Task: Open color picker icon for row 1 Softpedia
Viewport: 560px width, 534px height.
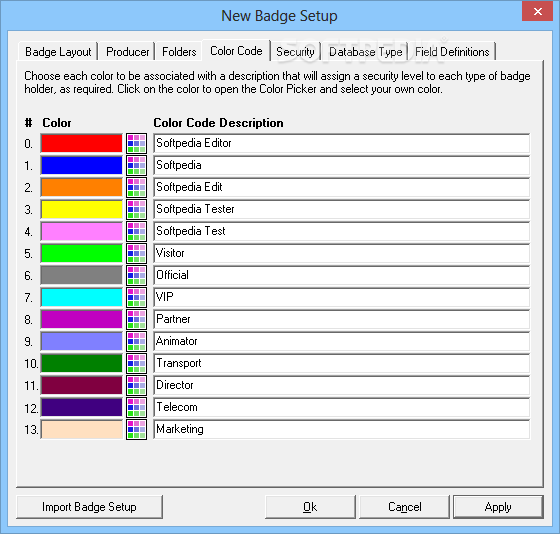Action: (136, 165)
